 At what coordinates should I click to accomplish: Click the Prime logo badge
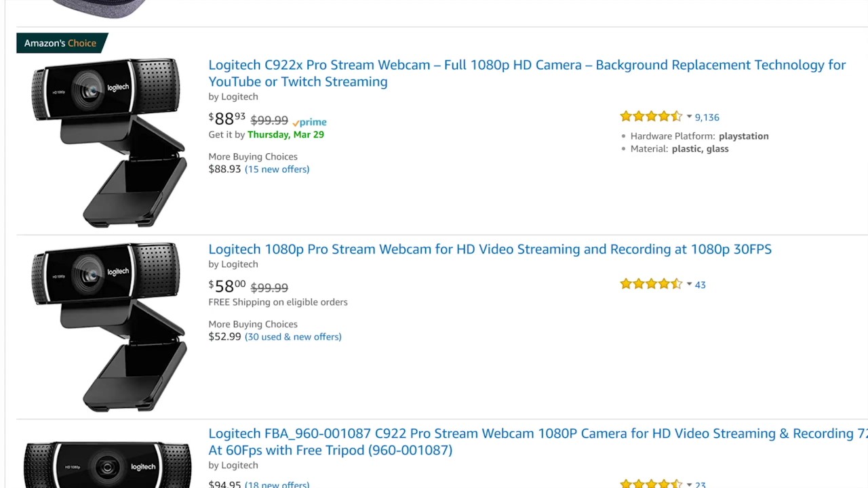pyautogui.click(x=309, y=122)
